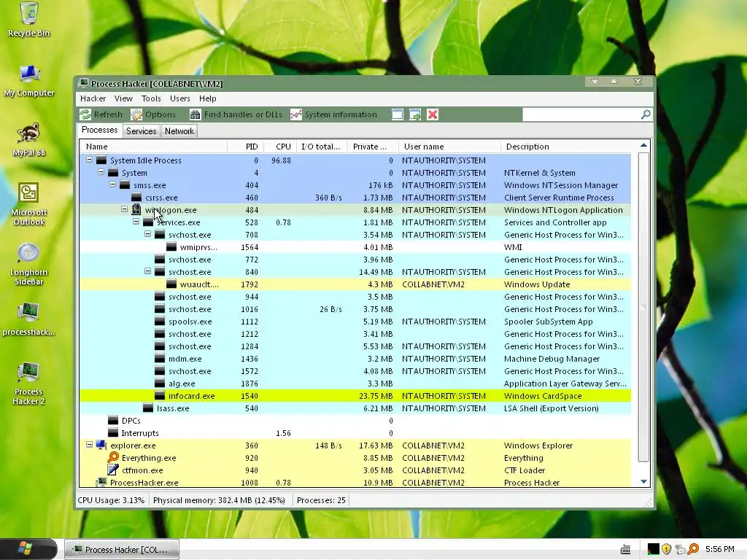Click the search magnifier icon
Image resolution: width=747 pixels, height=560 pixels.
coord(646,114)
